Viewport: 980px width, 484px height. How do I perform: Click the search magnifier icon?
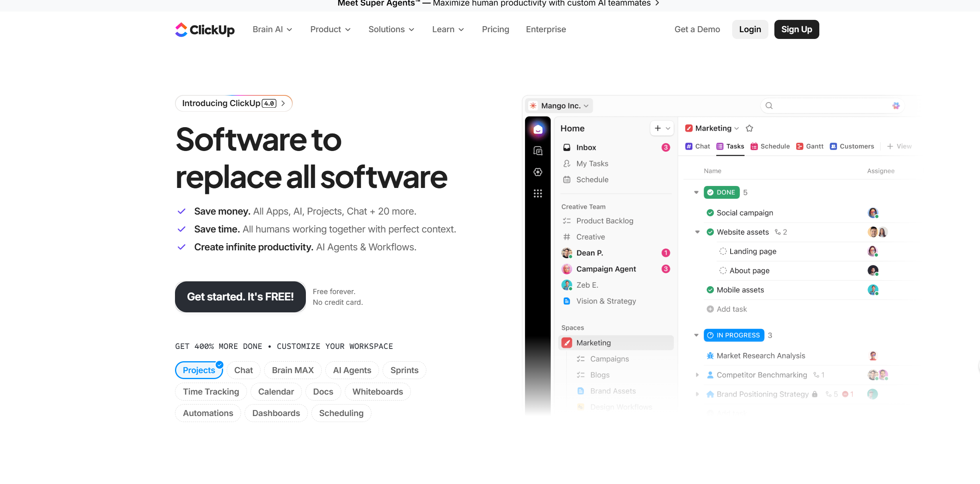[769, 106]
